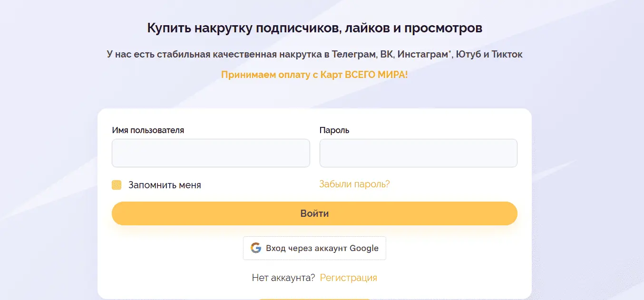Sign in via Вход через аккаунт Google
The width and height of the screenshot is (644, 300).
(x=314, y=248)
